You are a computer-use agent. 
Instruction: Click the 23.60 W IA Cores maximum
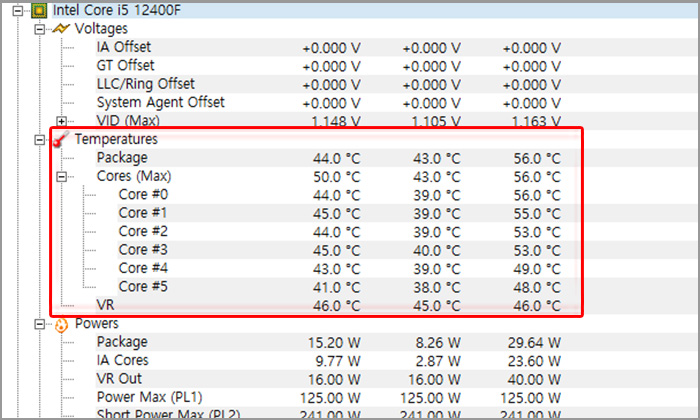click(534, 362)
